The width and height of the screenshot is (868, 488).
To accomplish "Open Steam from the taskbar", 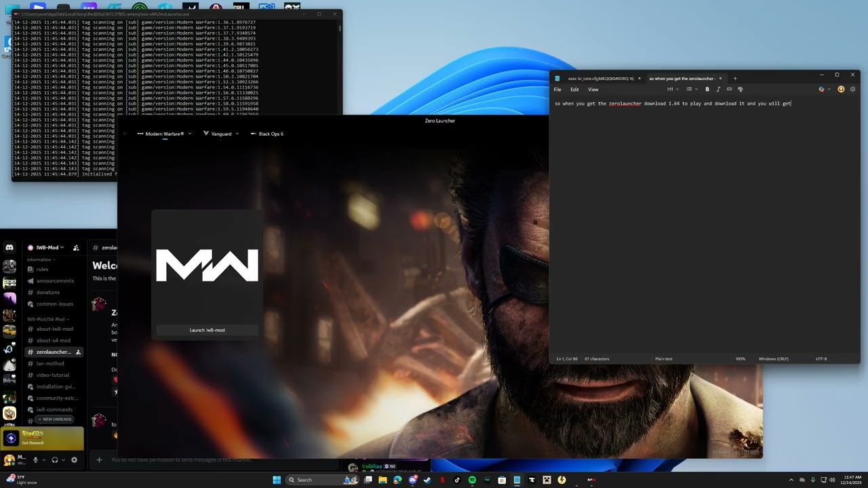I will pos(427,480).
